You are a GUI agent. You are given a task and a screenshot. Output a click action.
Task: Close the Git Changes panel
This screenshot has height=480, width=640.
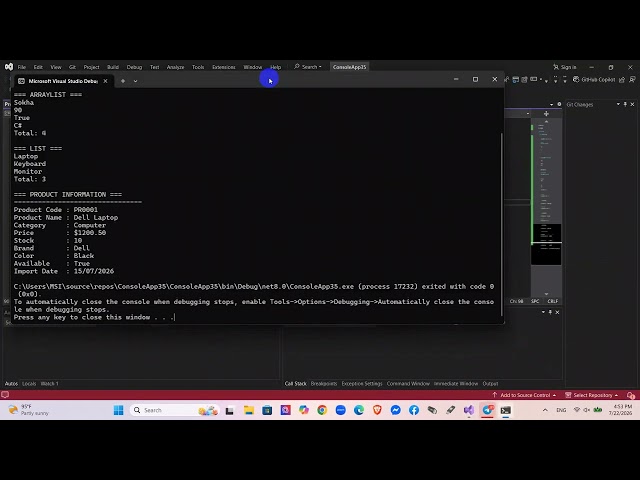[x=632, y=104]
